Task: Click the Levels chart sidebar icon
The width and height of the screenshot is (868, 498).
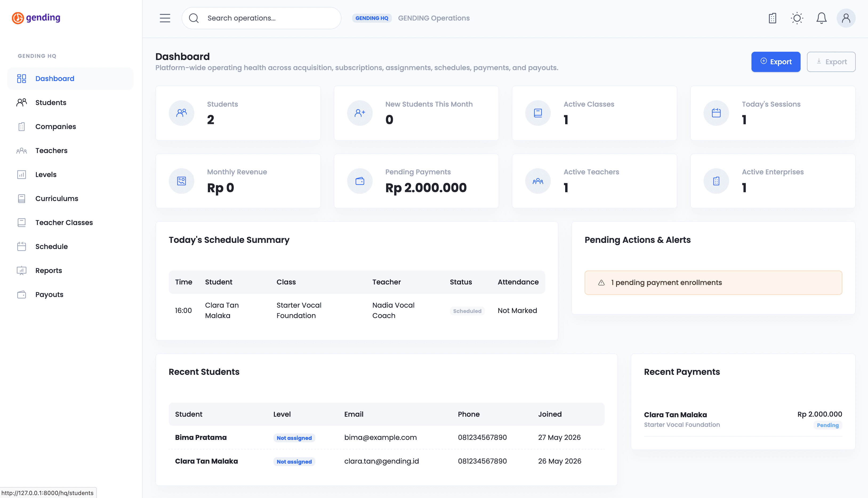Action: point(22,174)
